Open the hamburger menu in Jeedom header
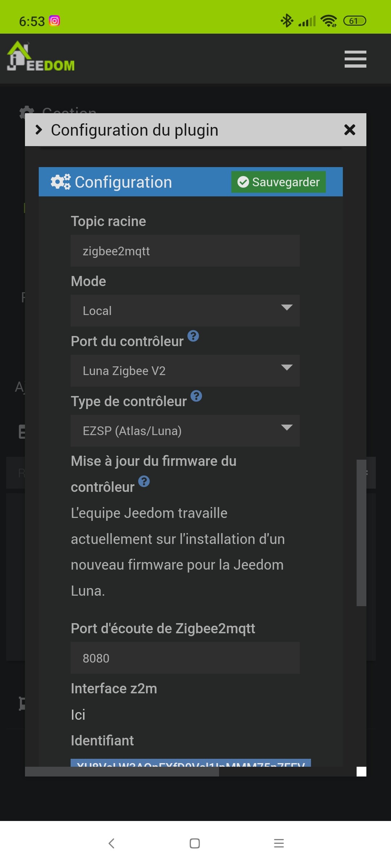This screenshot has height=868, width=391. click(355, 59)
